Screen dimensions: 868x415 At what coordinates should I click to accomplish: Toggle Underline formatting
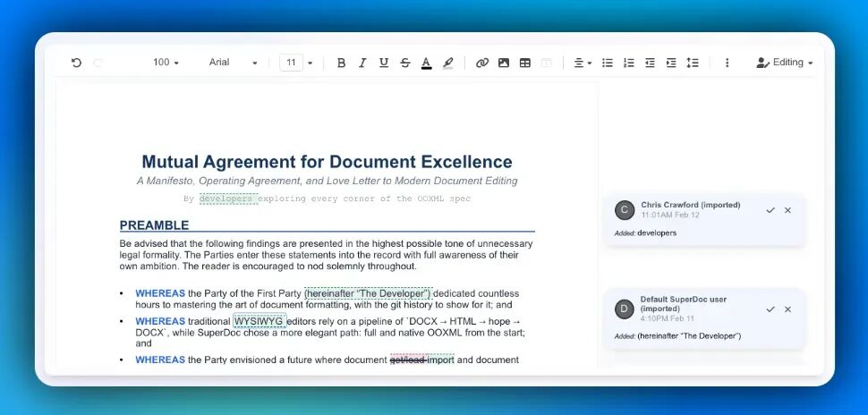coord(384,63)
